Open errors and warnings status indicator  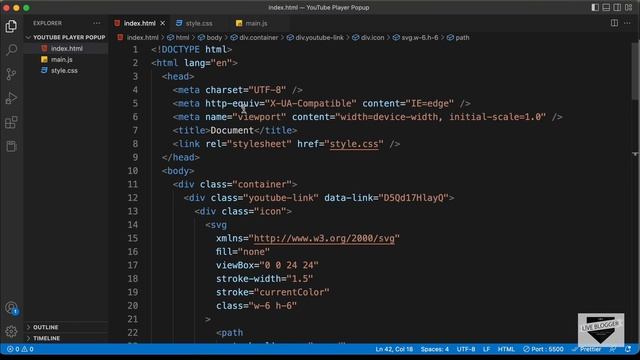[20, 349]
